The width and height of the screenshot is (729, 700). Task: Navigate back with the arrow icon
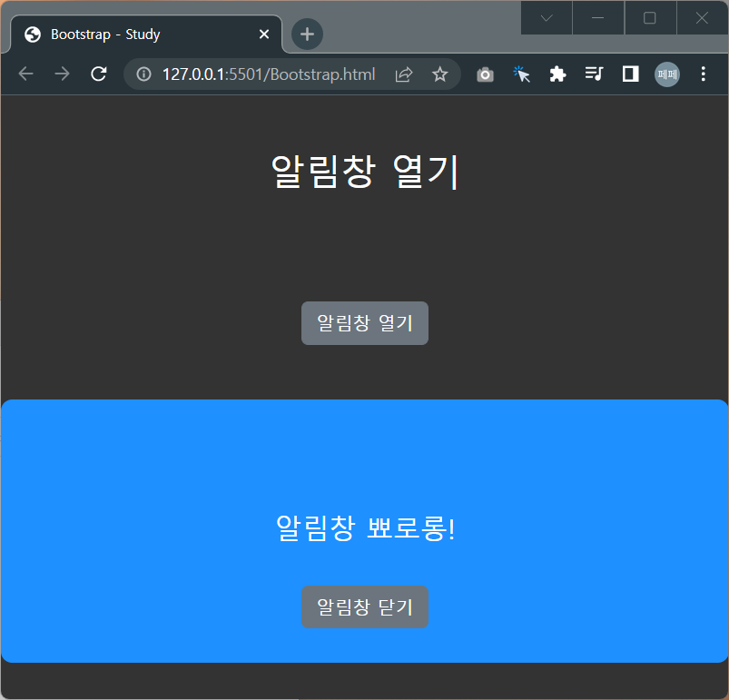[x=25, y=74]
